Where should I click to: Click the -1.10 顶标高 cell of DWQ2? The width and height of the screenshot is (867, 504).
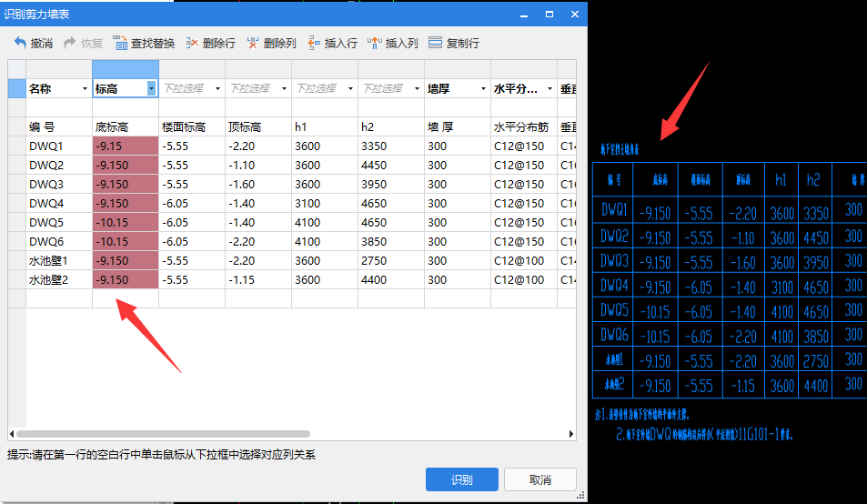click(x=258, y=166)
